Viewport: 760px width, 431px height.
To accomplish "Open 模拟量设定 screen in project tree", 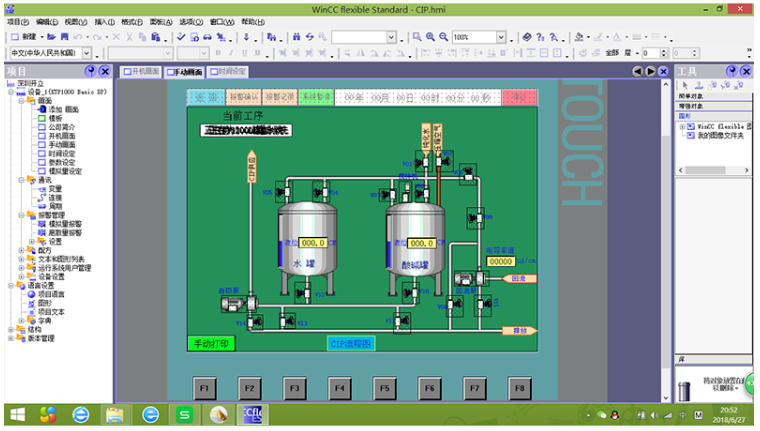I will click(65, 171).
